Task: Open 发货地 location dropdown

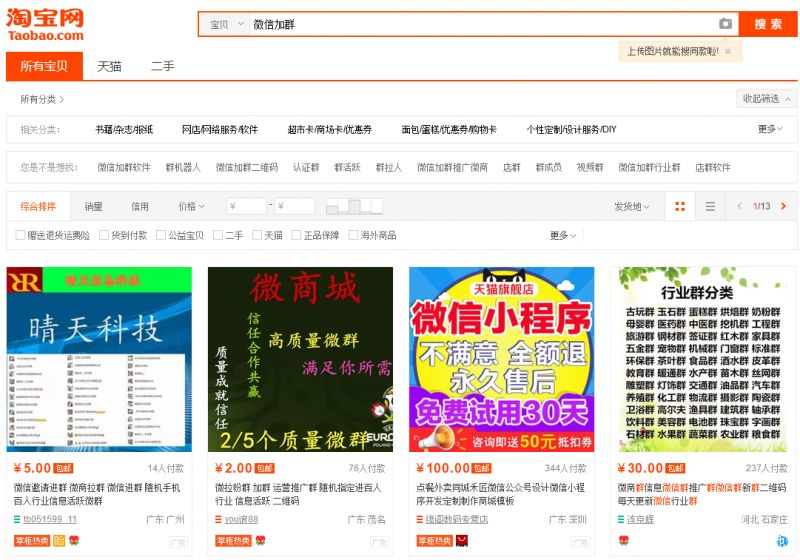Action: [631, 206]
